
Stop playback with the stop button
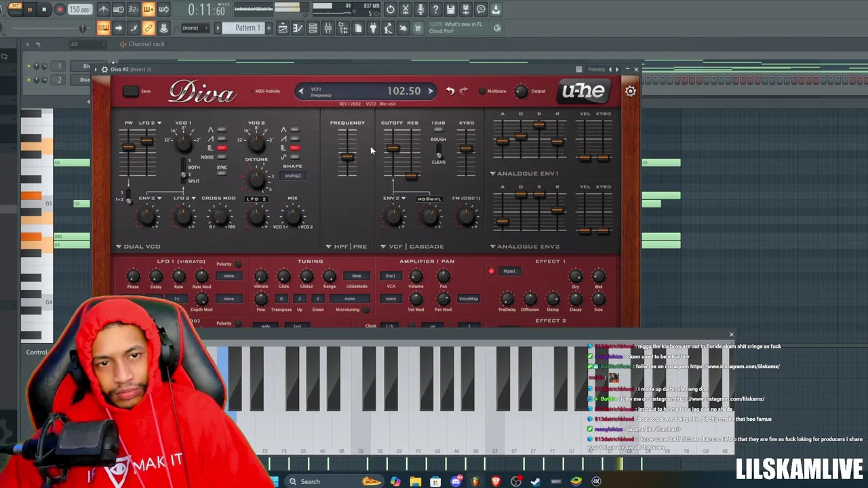click(44, 9)
